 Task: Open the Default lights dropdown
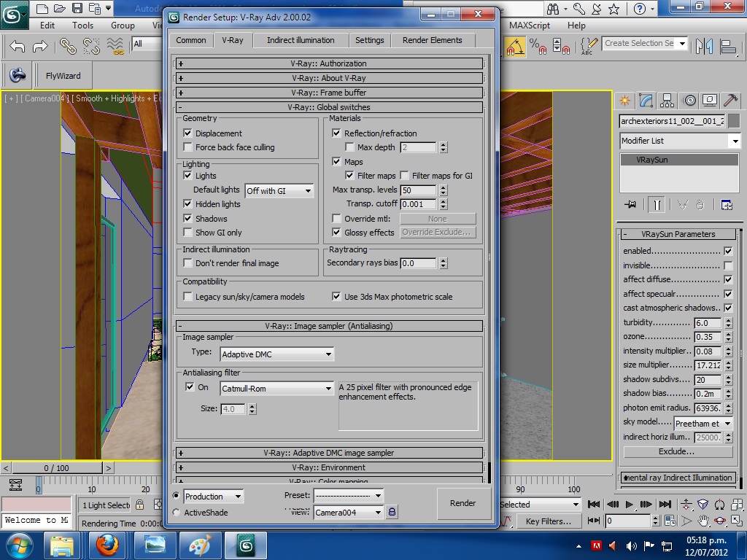click(279, 191)
